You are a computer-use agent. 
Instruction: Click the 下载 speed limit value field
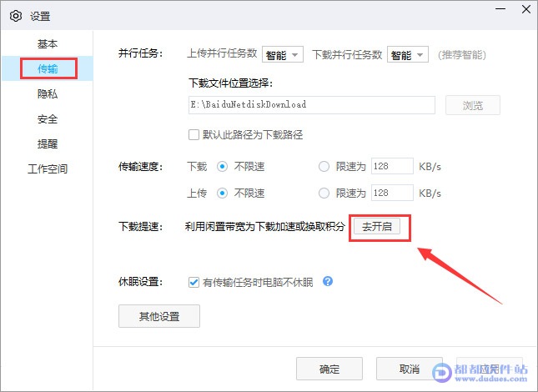click(x=392, y=166)
